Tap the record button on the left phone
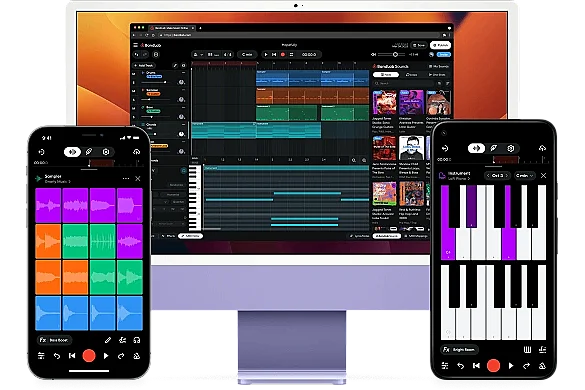Viewport: 585px width, 390px height. (89, 356)
